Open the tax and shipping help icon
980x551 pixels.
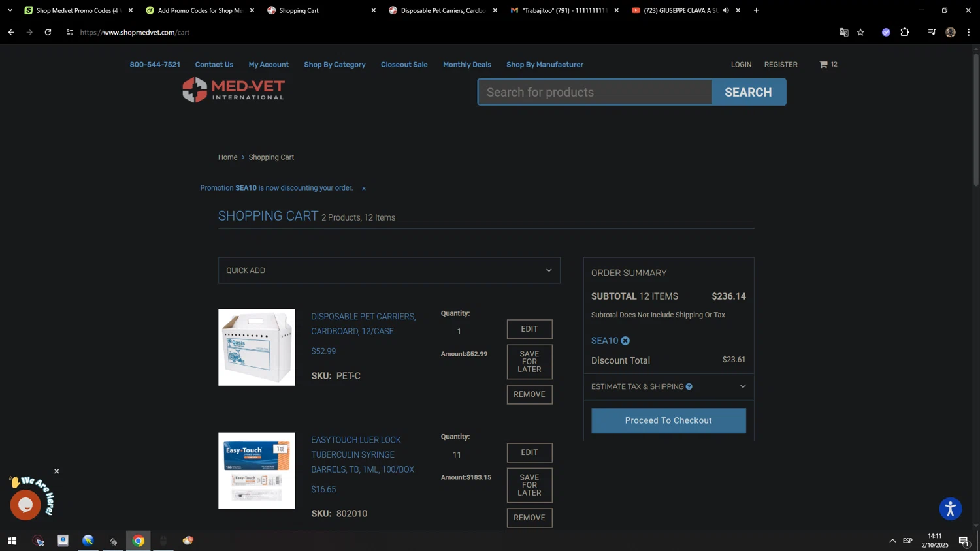[x=689, y=386]
